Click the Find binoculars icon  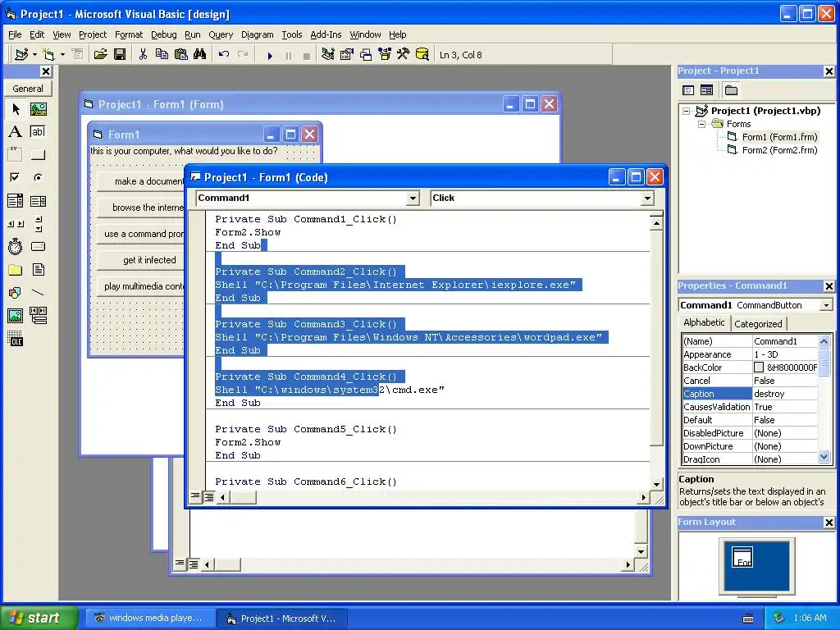(x=200, y=55)
